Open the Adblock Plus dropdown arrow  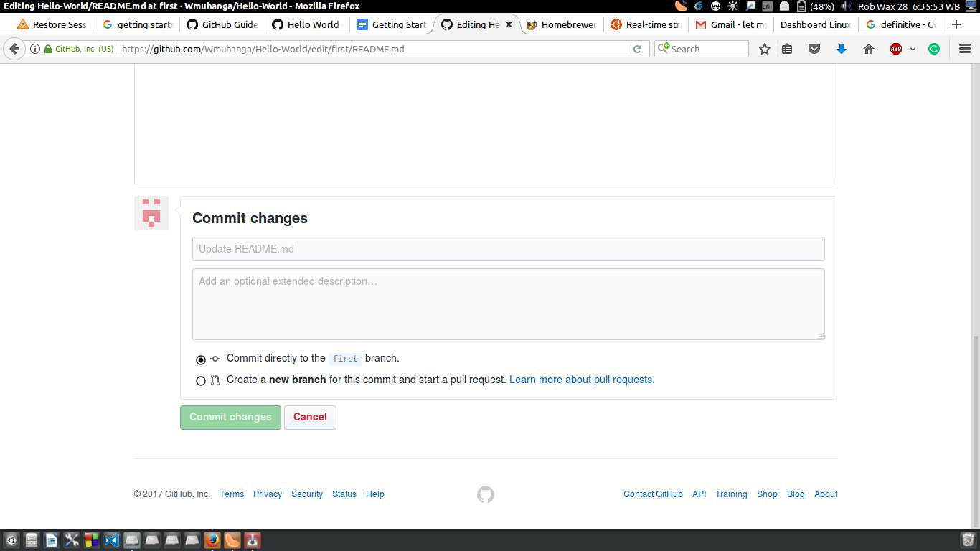click(914, 49)
